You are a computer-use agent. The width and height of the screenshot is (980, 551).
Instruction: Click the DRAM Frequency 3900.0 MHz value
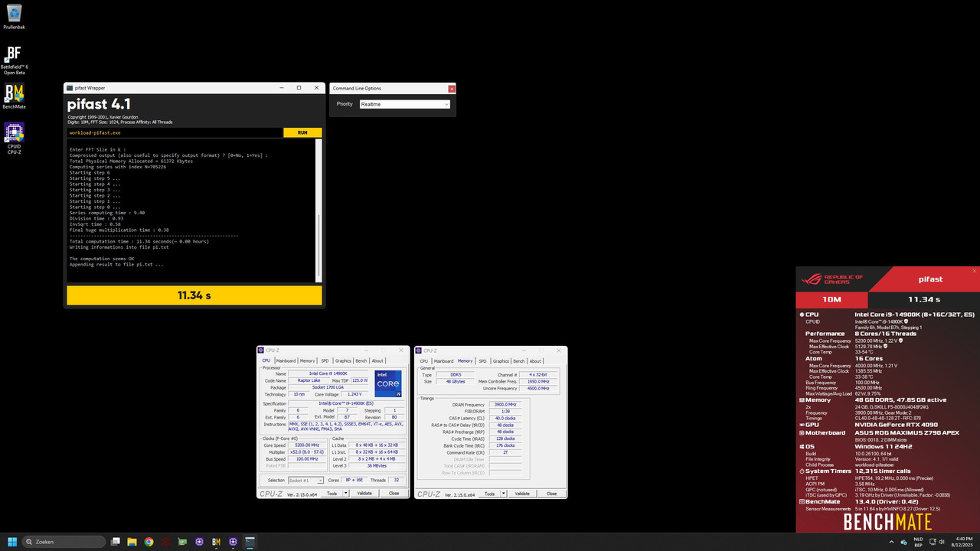point(505,404)
